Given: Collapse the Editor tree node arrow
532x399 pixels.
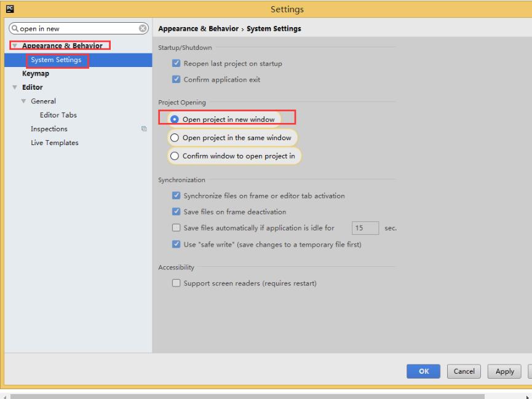Looking at the screenshot, I should [15, 87].
